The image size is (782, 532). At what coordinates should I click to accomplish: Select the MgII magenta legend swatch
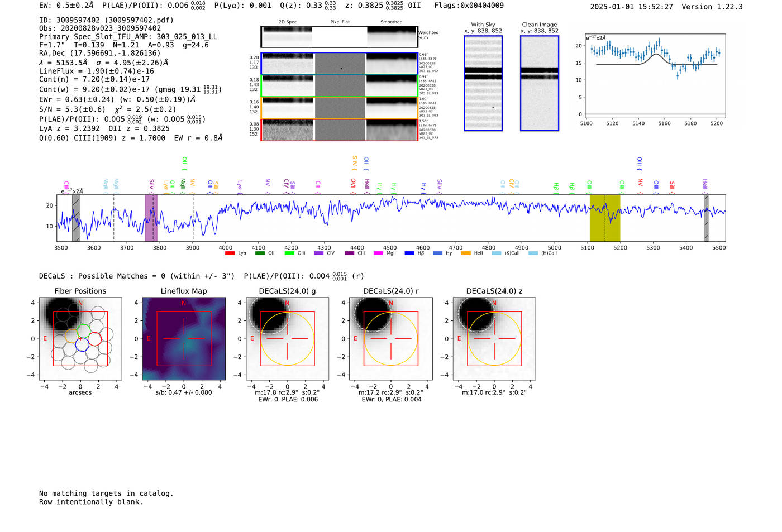[378, 253]
